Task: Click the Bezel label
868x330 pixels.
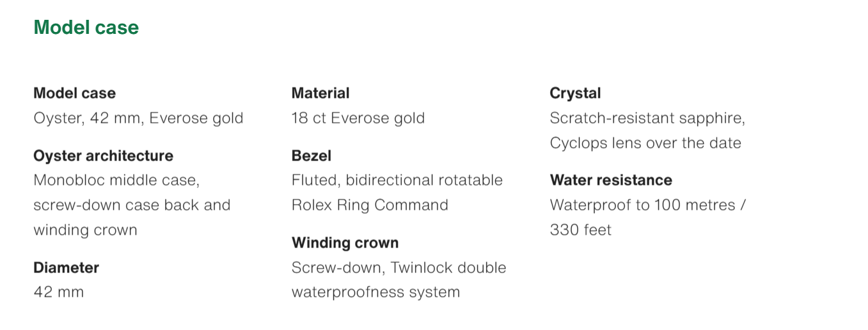Action: (311, 156)
